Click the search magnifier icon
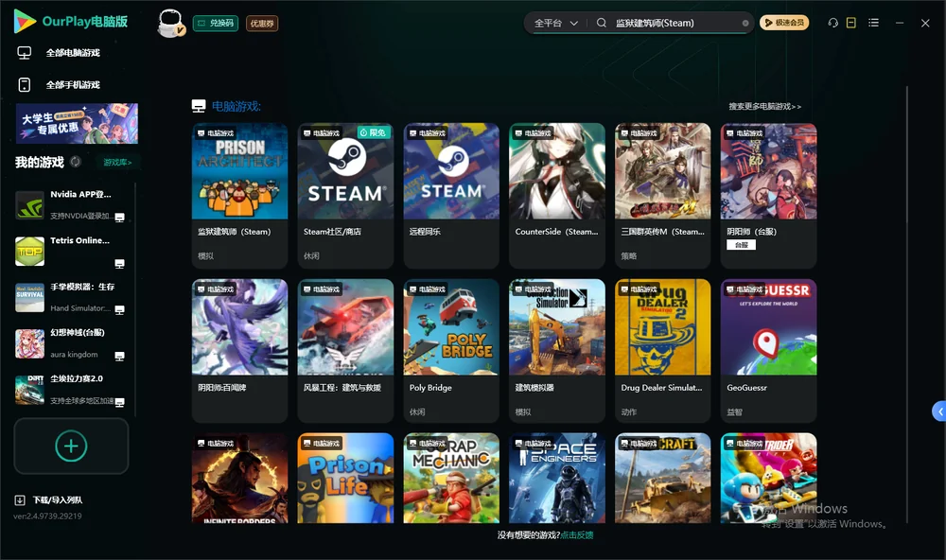 (601, 23)
